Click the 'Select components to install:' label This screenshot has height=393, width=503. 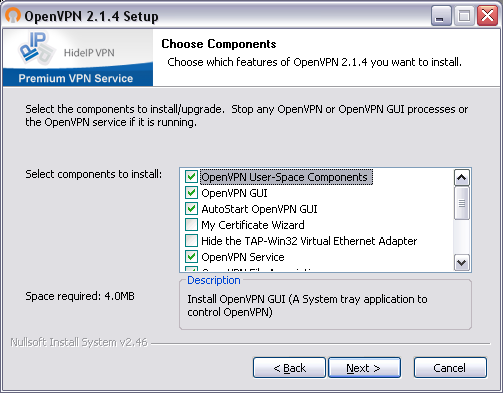coord(94,174)
